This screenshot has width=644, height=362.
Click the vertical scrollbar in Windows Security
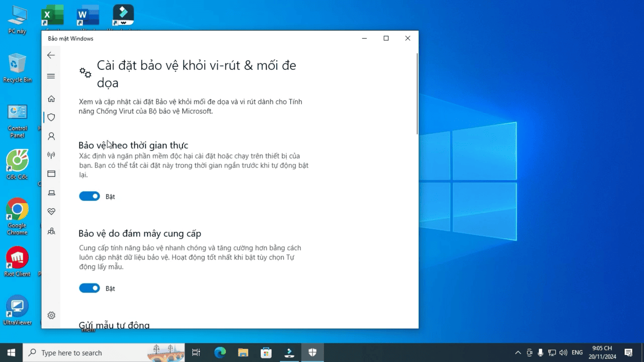[417, 93]
